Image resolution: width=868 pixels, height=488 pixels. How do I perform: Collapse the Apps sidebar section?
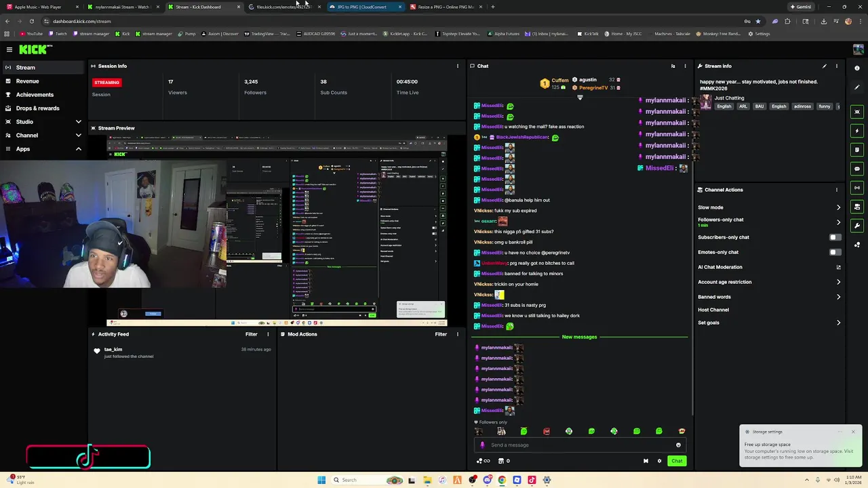[x=78, y=149]
